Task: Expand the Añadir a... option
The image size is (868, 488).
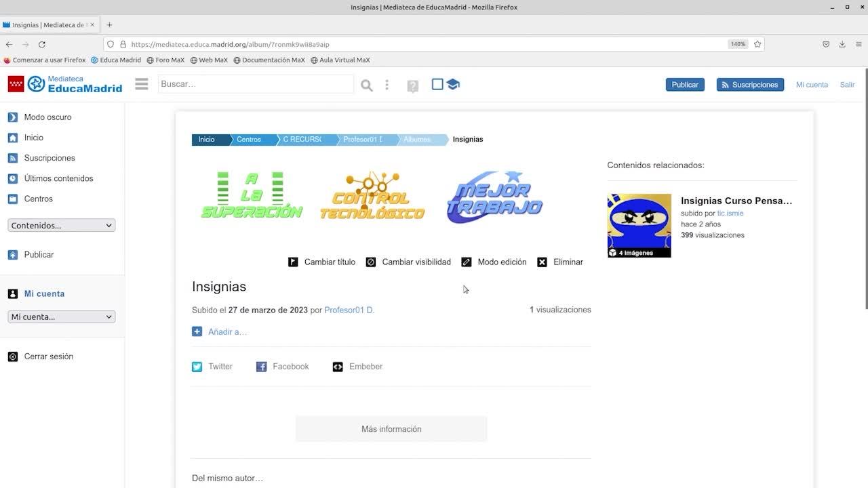Action: point(219,332)
